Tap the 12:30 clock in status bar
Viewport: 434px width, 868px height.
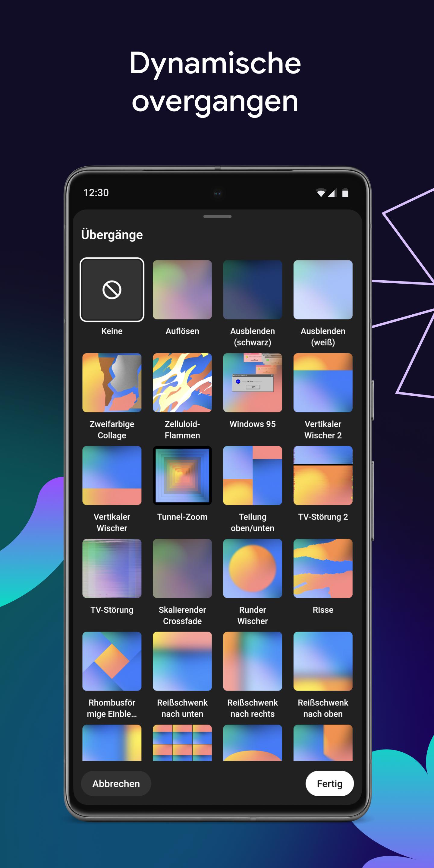[96, 192]
